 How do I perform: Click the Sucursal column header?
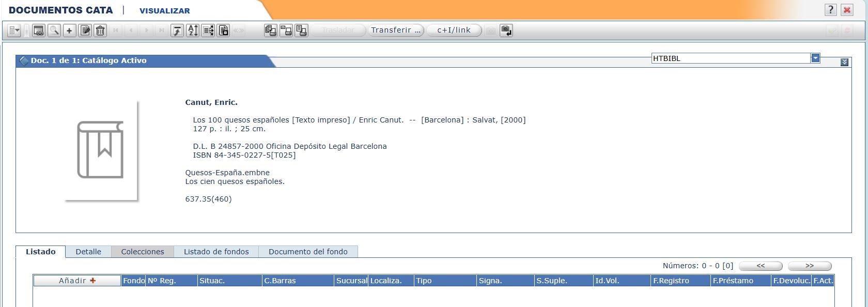click(351, 281)
